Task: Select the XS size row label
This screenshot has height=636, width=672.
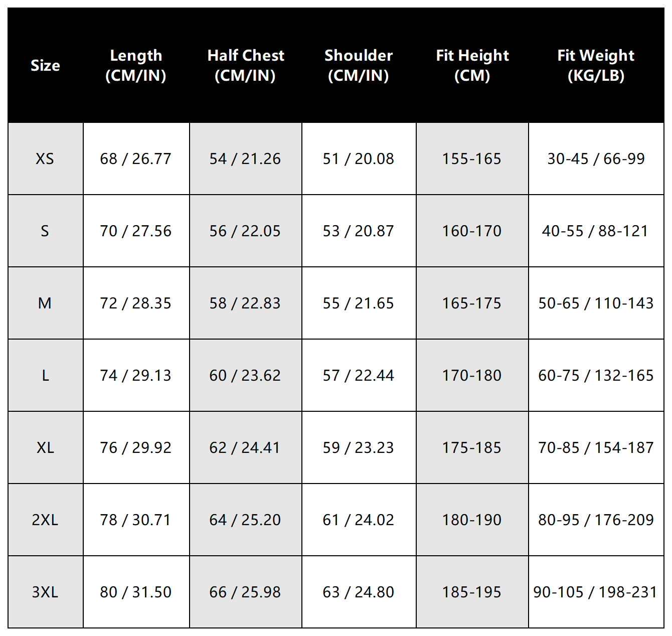Action: pyautogui.click(x=45, y=159)
